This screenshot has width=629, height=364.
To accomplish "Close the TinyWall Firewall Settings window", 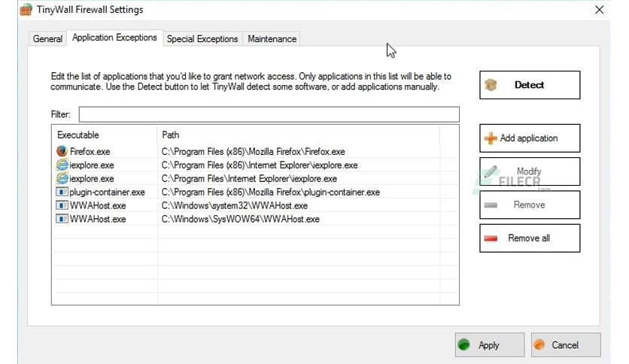I will click(x=599, y=10).
